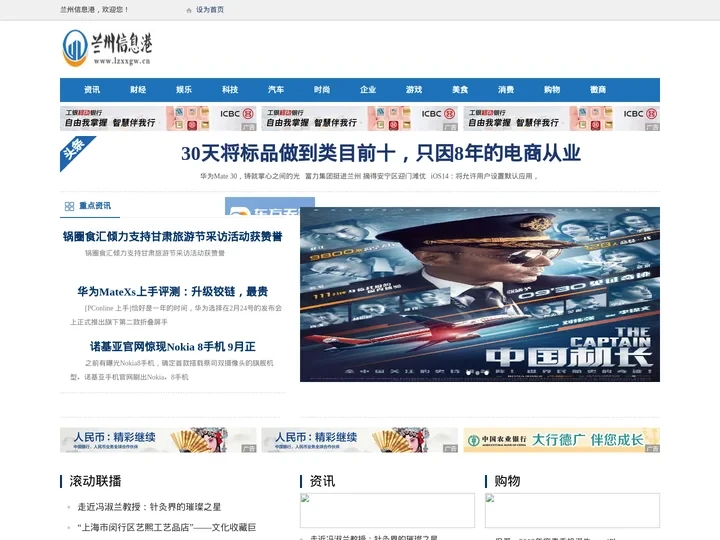Viewport: 720px width, 540px height.
Task: Open the 汽车 navigation menu item
Action: [276, 90]
